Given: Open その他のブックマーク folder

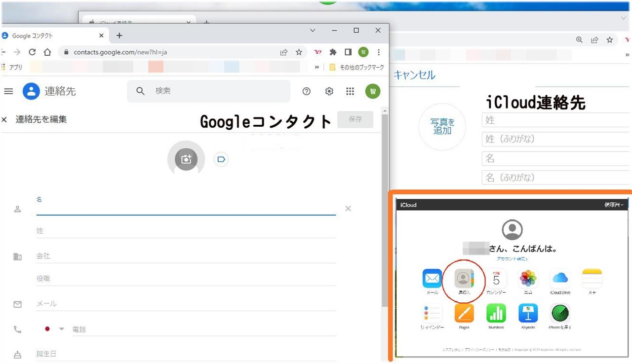Looking at the screenshot, I should coord(356,67).
